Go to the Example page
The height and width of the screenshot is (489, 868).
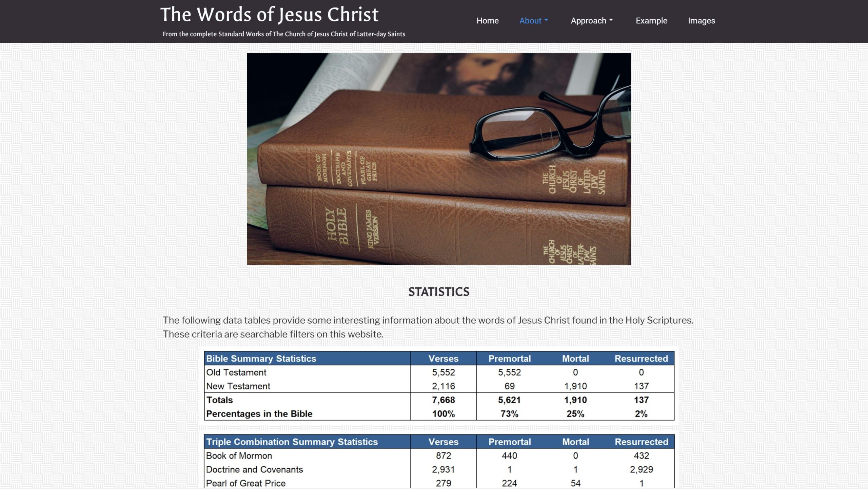click(x=651, y=21)
